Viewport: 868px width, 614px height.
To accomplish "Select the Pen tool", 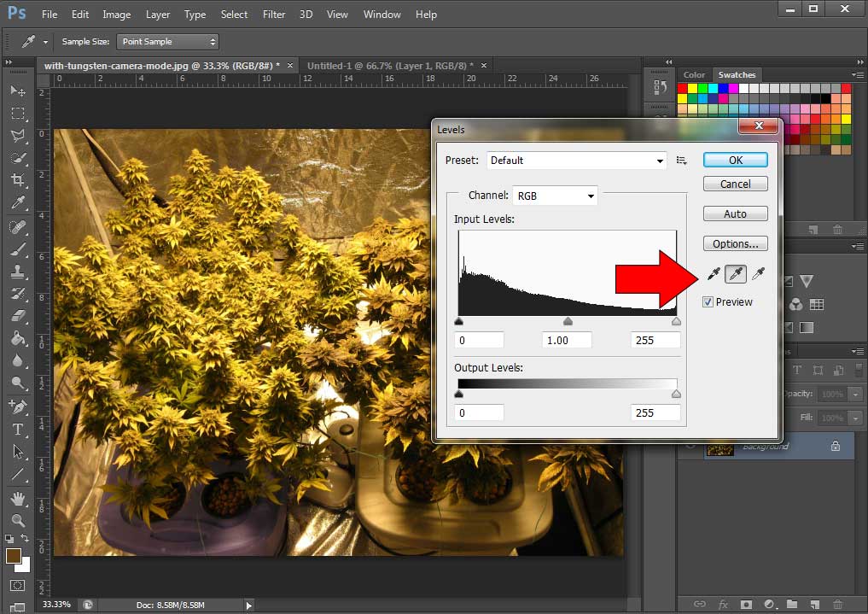I will (x=17, y=406).
